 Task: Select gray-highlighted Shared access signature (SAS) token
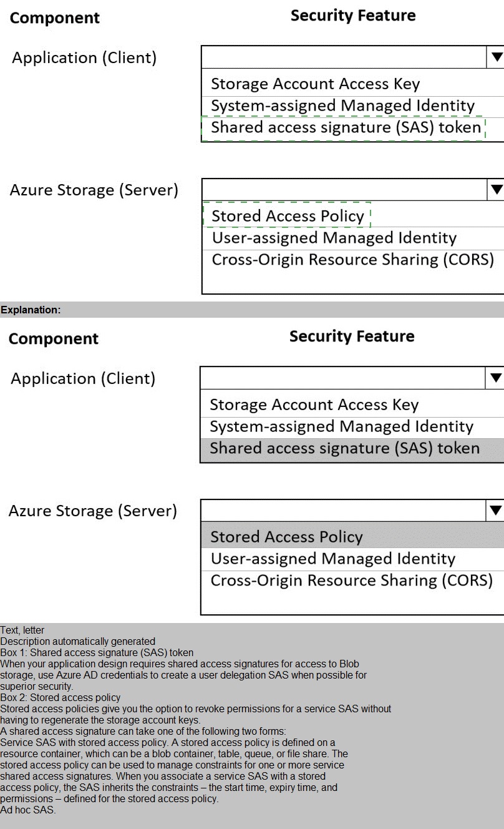click(x=344, y=449)
